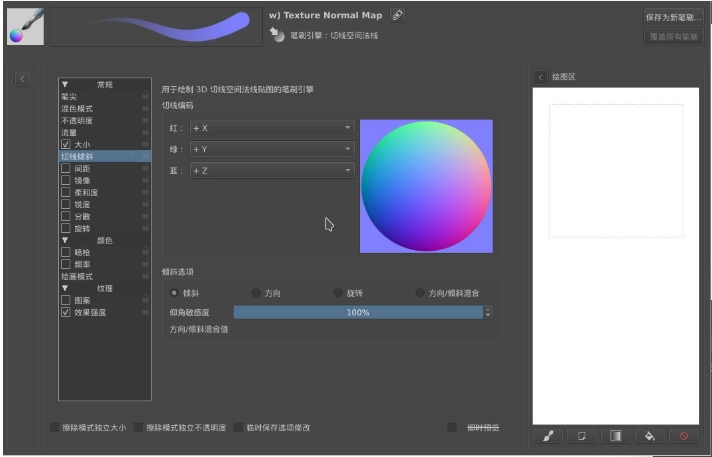Select the tilt option 旋转 radio button
The image size is (712, 457).
coord(338,293)
